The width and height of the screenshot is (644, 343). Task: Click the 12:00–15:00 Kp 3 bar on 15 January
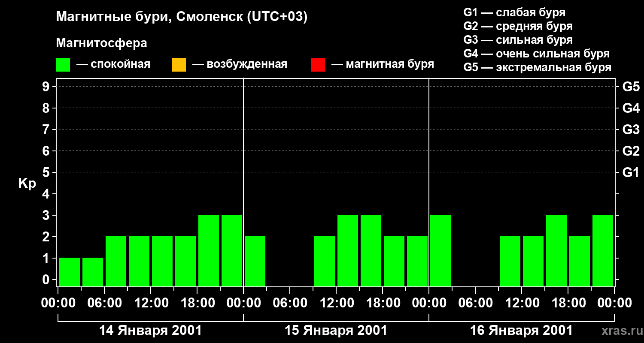(x=348, y=250)
